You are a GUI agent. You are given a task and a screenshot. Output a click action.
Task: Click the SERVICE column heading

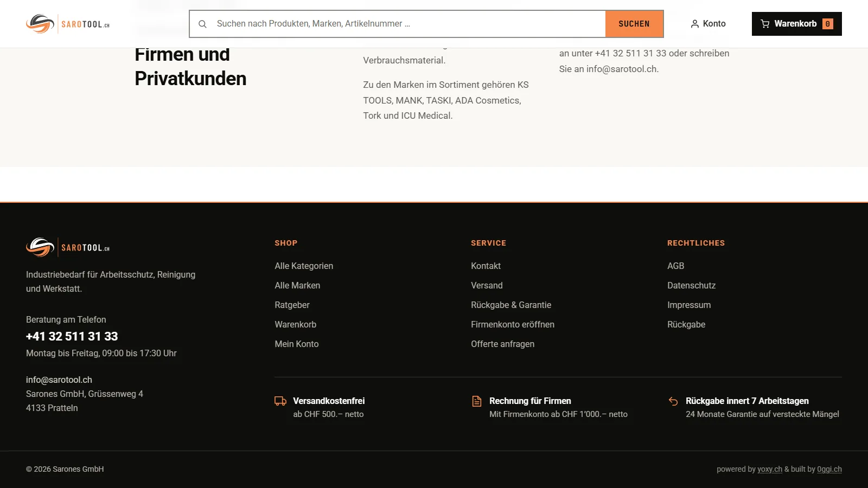[x=488, y=243]
